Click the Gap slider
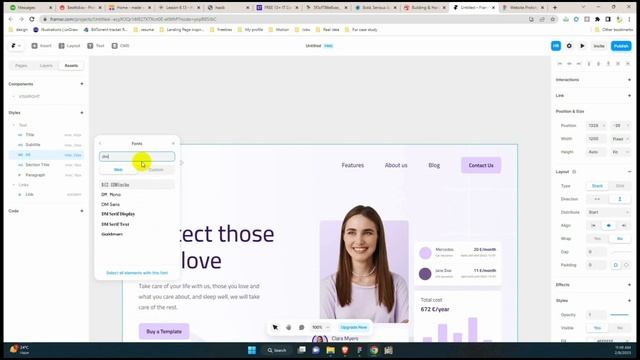Screen dimensions: 640x360 (620, 252)
